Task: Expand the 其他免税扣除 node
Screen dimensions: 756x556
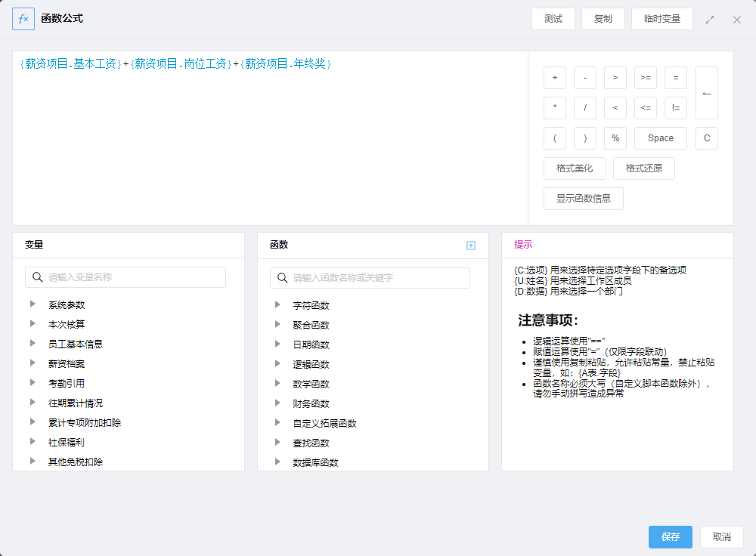Action: click(x=33, y=461)
